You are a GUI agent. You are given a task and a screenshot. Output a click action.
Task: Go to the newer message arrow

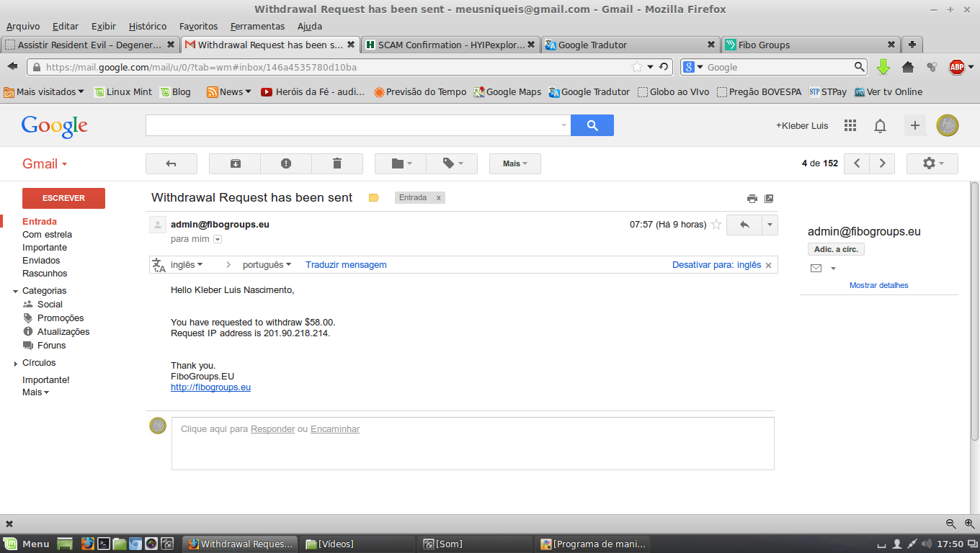coord(857,163)
